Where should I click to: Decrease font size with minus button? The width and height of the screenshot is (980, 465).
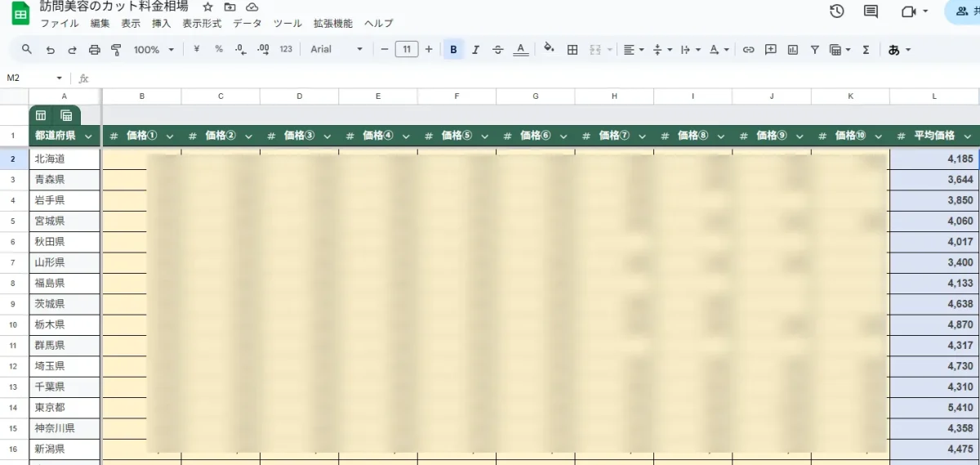pos(385,49)
